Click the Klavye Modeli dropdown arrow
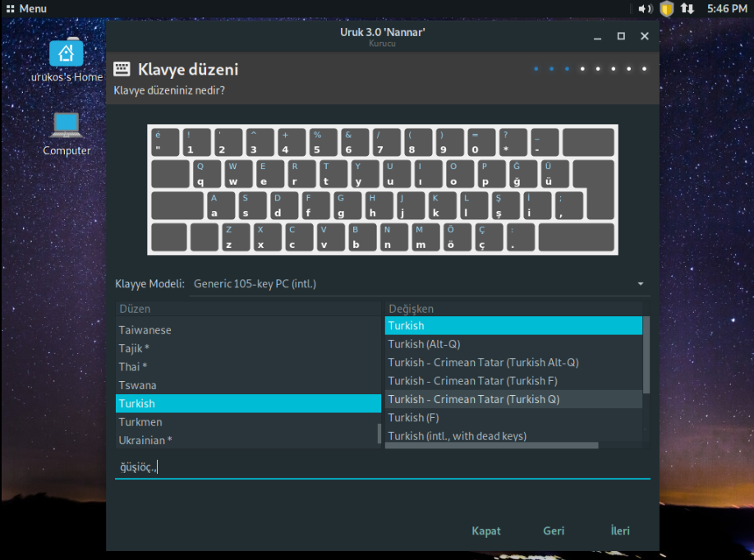Screen dimensions: 754x560 coord(641,284)
